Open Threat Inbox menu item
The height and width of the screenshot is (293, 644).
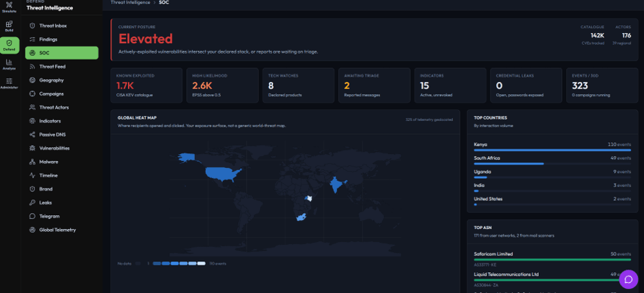point(62,26)
